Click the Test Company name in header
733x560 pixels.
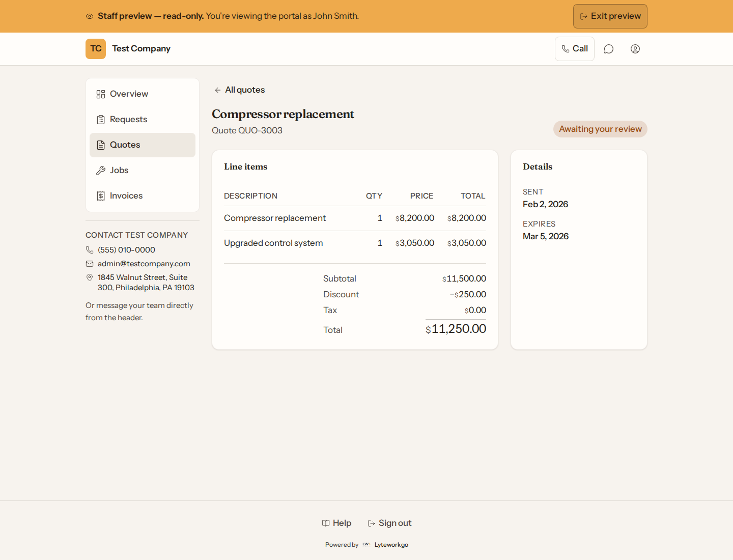click(x=141, y=49)
